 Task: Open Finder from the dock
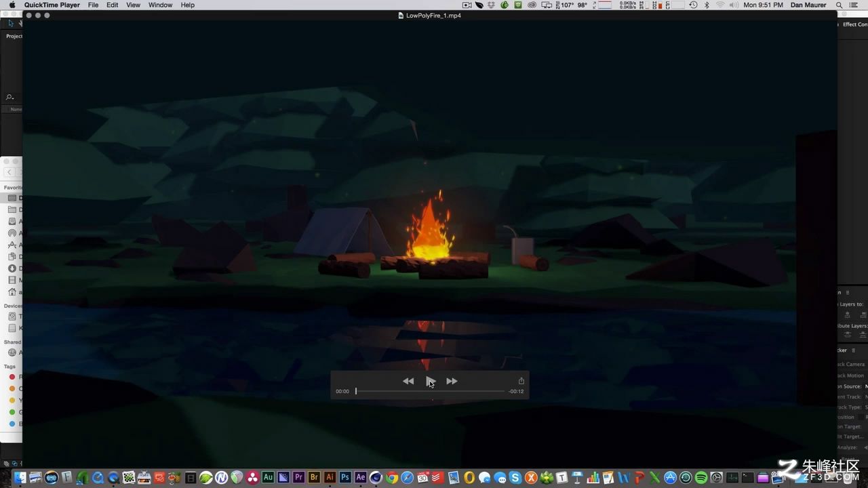click(20, 477)
